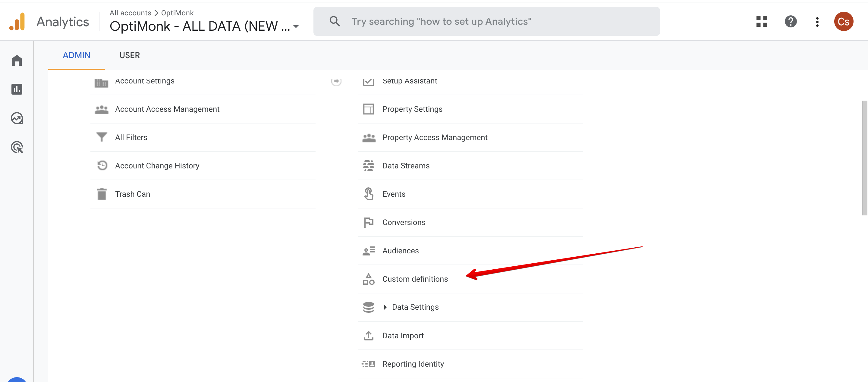This screenshot has height=382, width=868.
Task: Open the Google apps grid icon
Action: (x=762, y=22)
